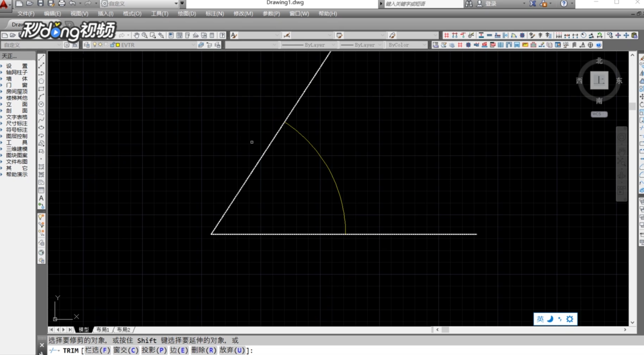Viewport: 644px width, 355px height.
Task: Choose the 删除(R) TRIM option
Action: click(204, 351)
